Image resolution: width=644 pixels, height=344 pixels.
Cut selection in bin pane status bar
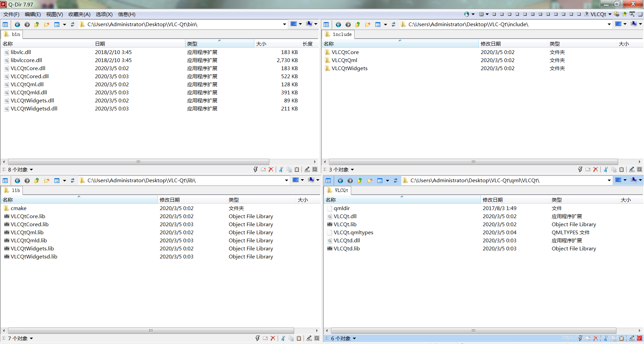[281, 170]
